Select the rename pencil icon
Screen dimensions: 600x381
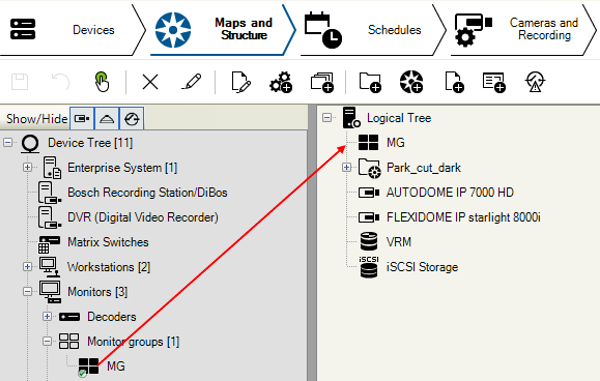pyautogui.click(x=191, y=81)
